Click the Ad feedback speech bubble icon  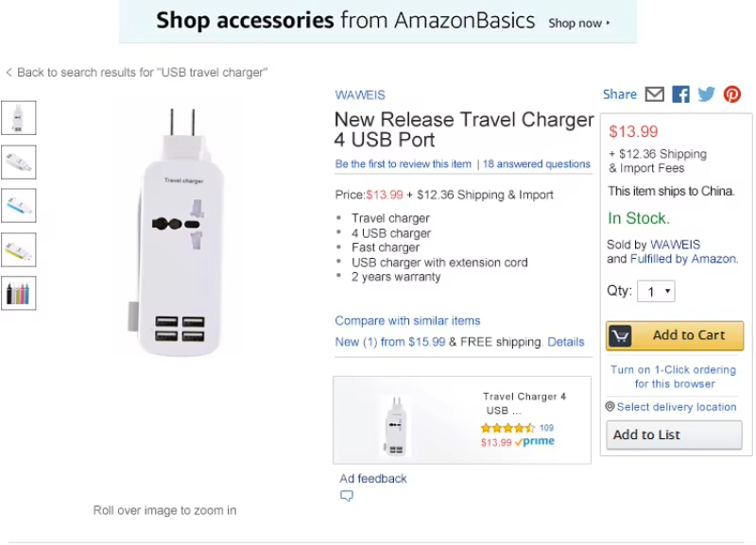[x=347, y=495]
